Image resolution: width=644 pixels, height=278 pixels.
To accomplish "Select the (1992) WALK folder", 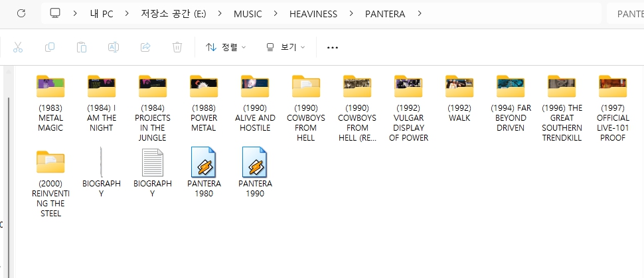I will 459,98.
